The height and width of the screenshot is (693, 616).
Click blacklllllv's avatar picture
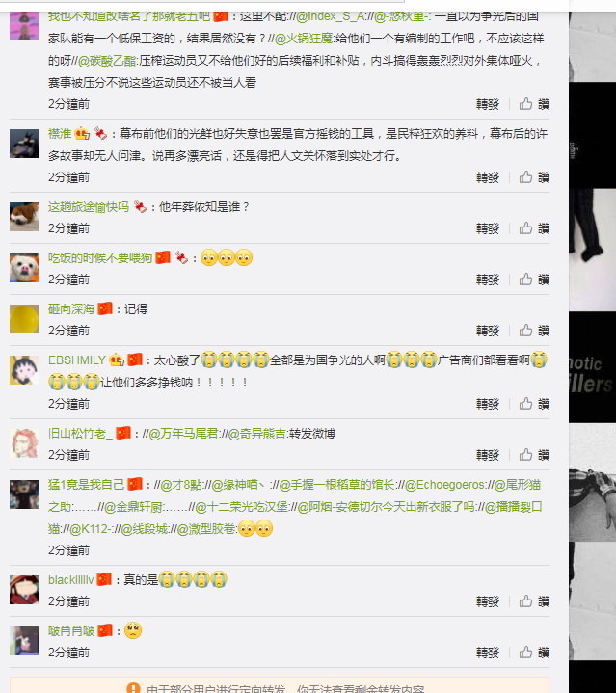[24, 590]
